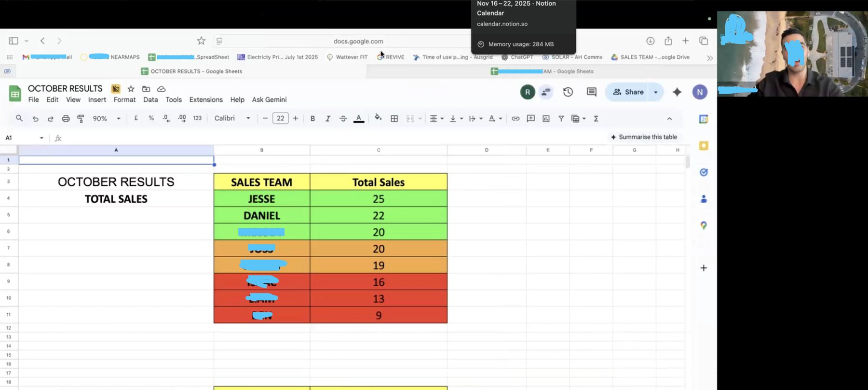Insert a chart

coord(546,119)
